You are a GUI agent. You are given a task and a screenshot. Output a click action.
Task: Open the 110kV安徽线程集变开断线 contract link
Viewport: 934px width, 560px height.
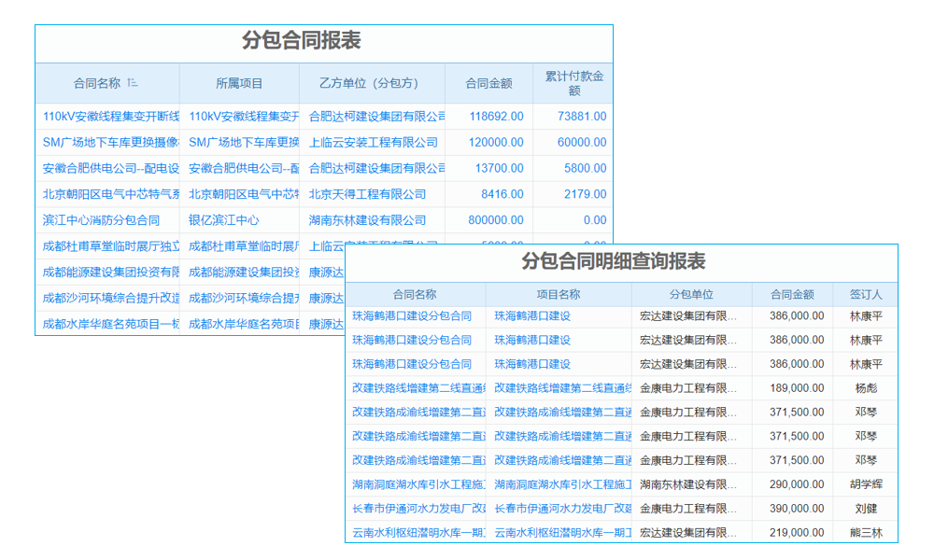pos(106,117)
